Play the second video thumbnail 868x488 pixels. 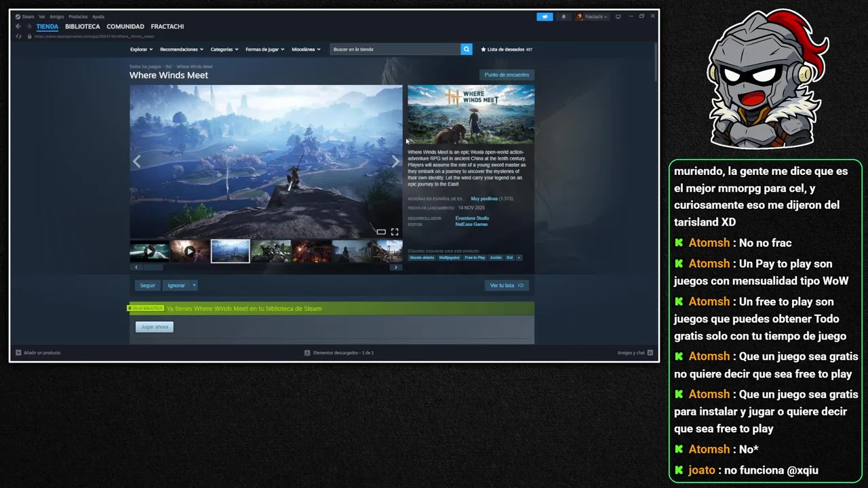coord(190,251)
